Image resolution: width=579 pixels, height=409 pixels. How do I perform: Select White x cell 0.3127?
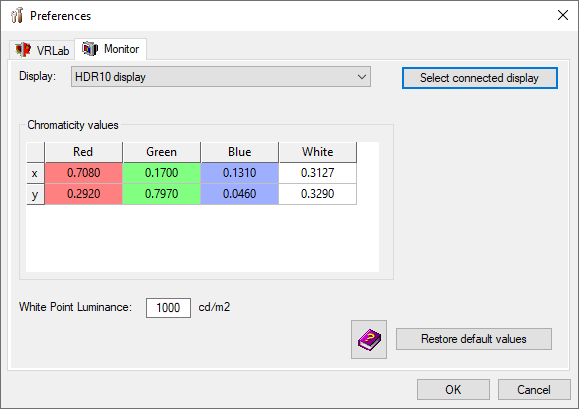point(318,173)
